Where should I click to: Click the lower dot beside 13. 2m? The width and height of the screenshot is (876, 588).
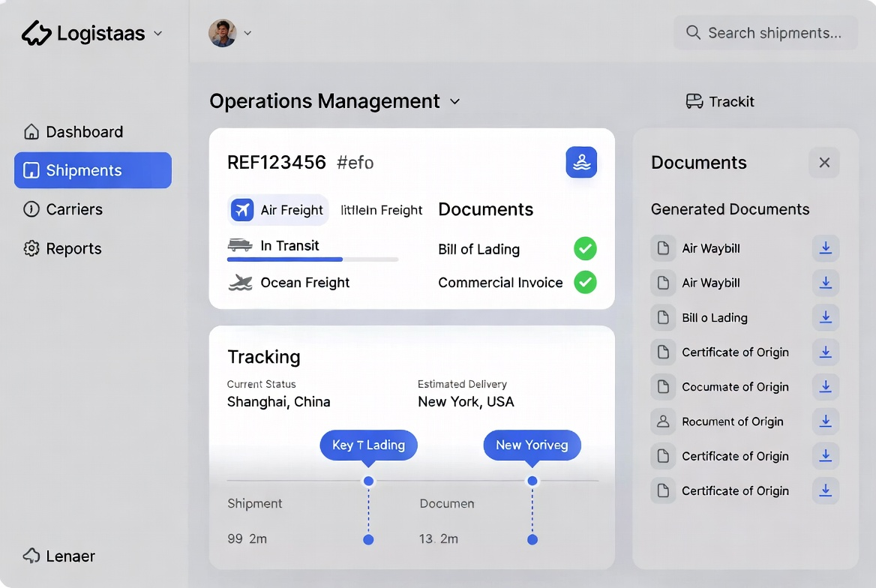(532, 539)
